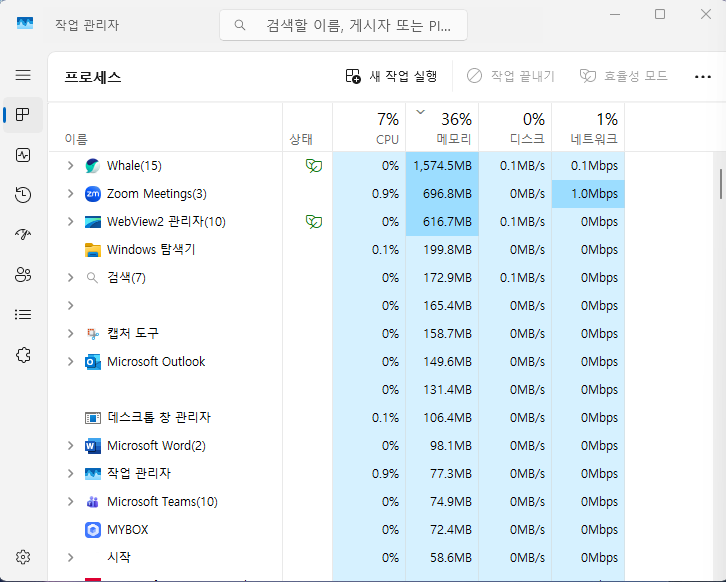Select the 199.8MB memory cell
This screenshot has width=726, height=582.
click(442, 250)
